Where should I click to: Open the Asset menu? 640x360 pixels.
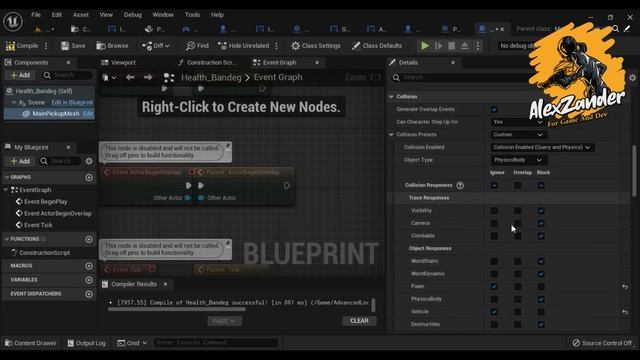[x=80, y=15]
